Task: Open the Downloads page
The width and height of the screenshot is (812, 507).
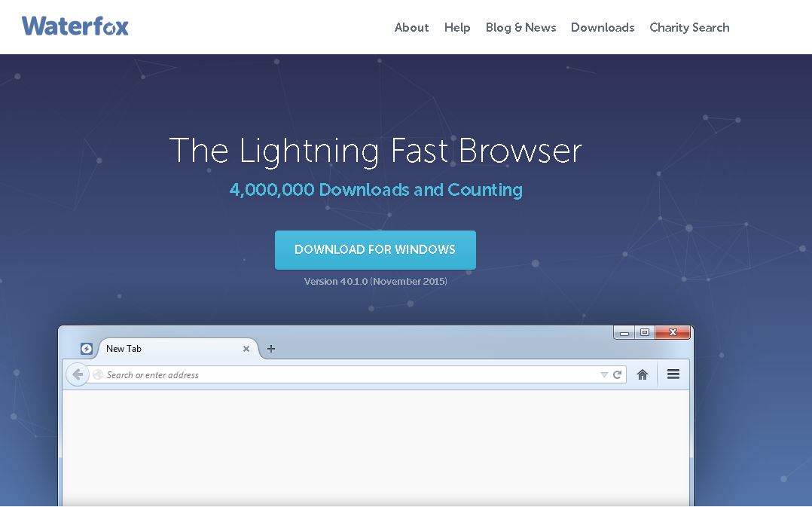Action: 603,27
